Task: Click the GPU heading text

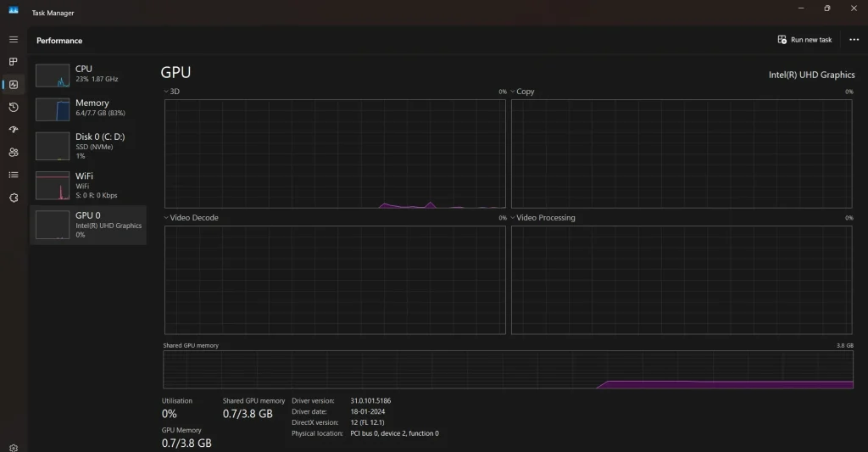Action: (175, 73)
